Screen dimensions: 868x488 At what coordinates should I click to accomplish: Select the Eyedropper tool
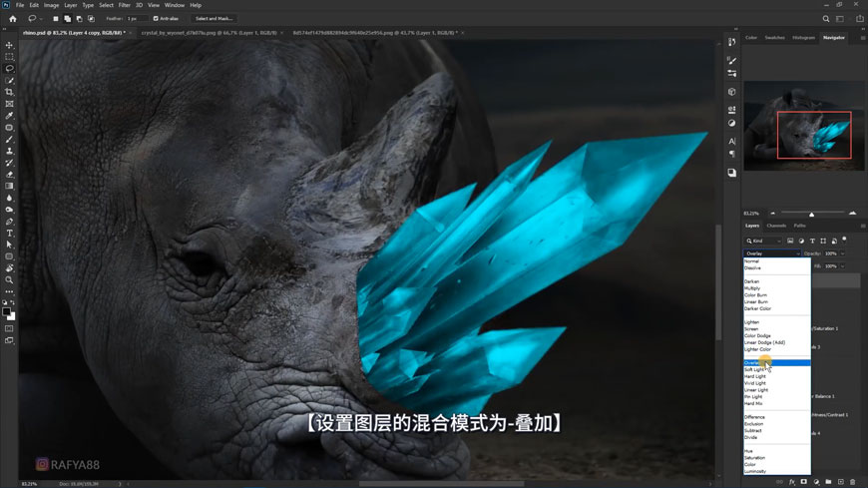[x=9, y=116]
